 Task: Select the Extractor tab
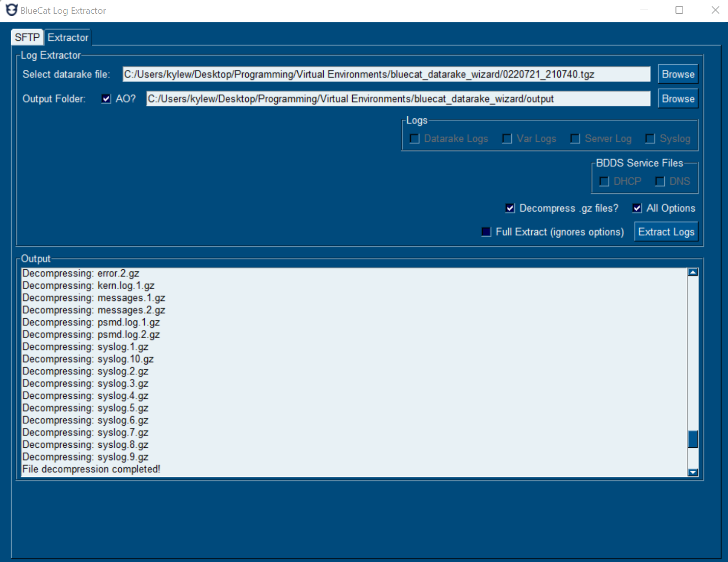[67, 37]
